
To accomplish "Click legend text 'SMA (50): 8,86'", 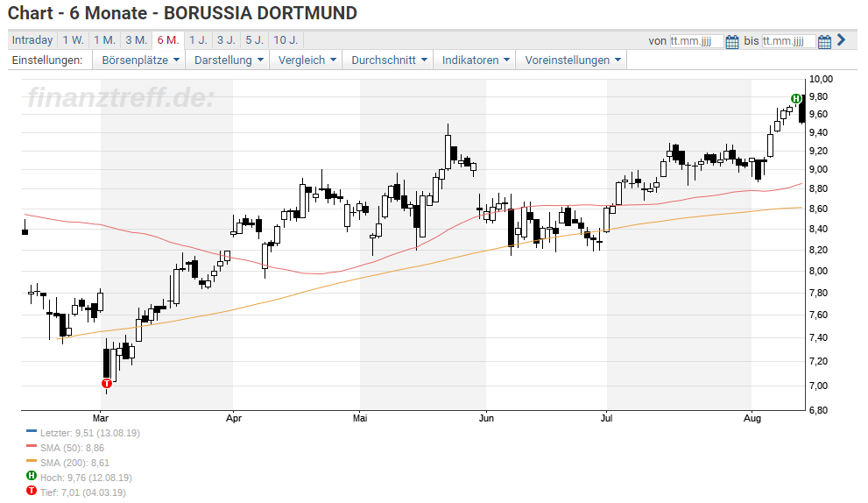I will click(x=72, y=448).
